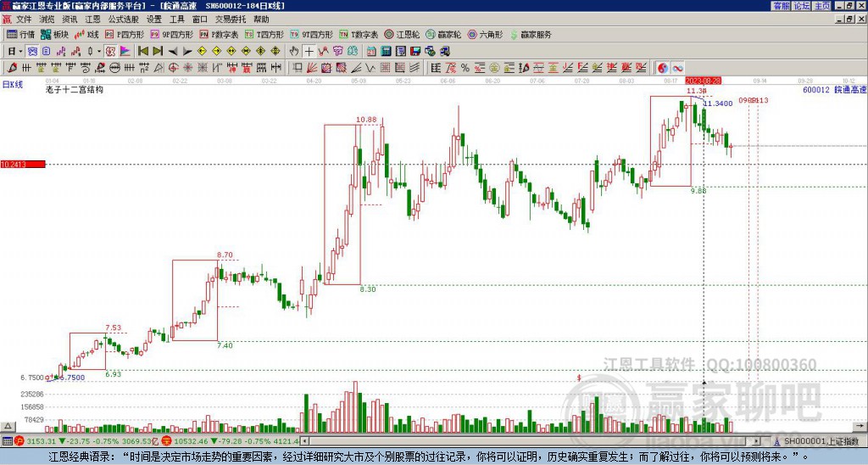Open the 板块 sector view
Viewport: 868px width, 465px height.
click(54, 34)
